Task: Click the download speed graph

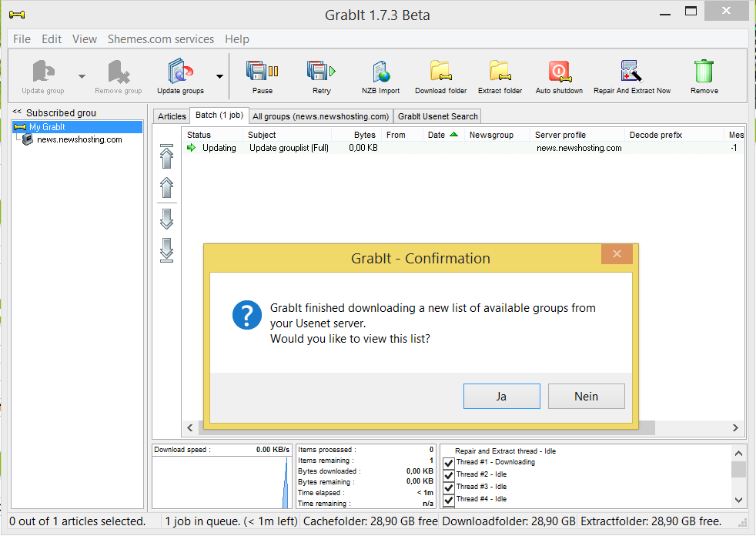Action: (222, 482)
